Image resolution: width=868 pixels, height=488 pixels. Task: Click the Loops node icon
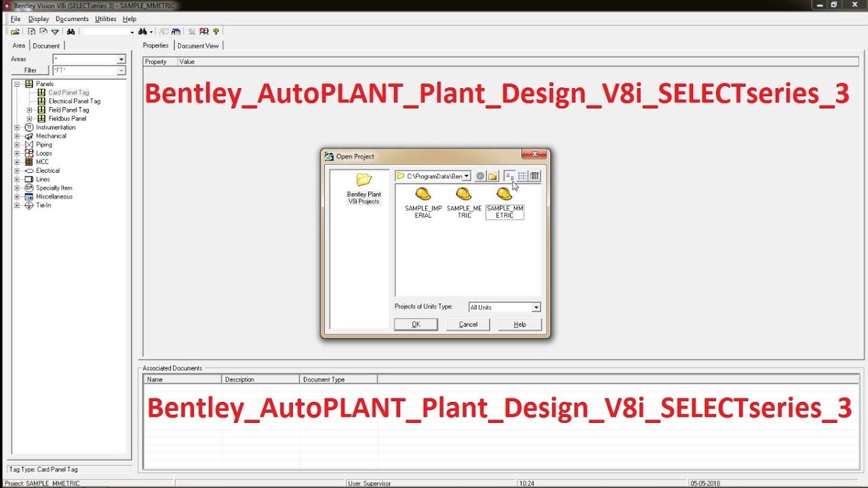pos(29,153)
